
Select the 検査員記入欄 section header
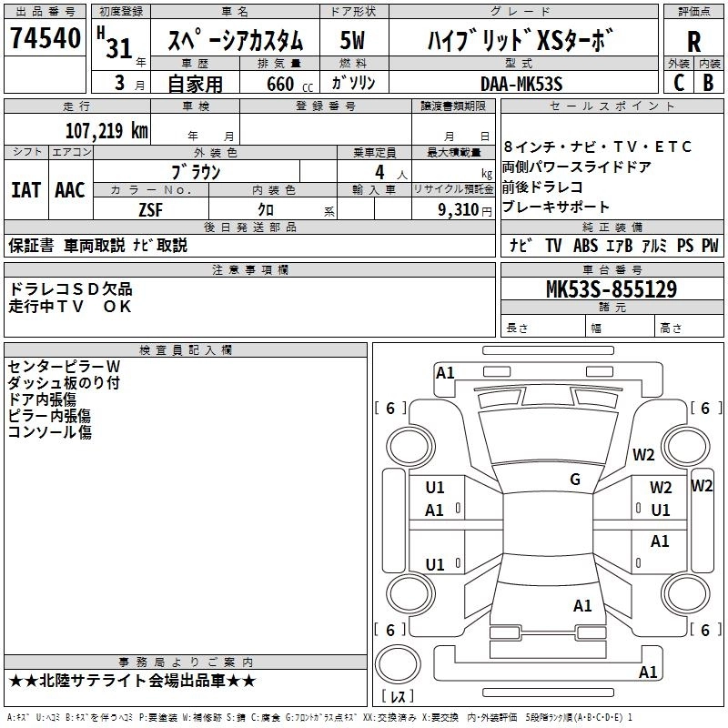pos(186,350)
